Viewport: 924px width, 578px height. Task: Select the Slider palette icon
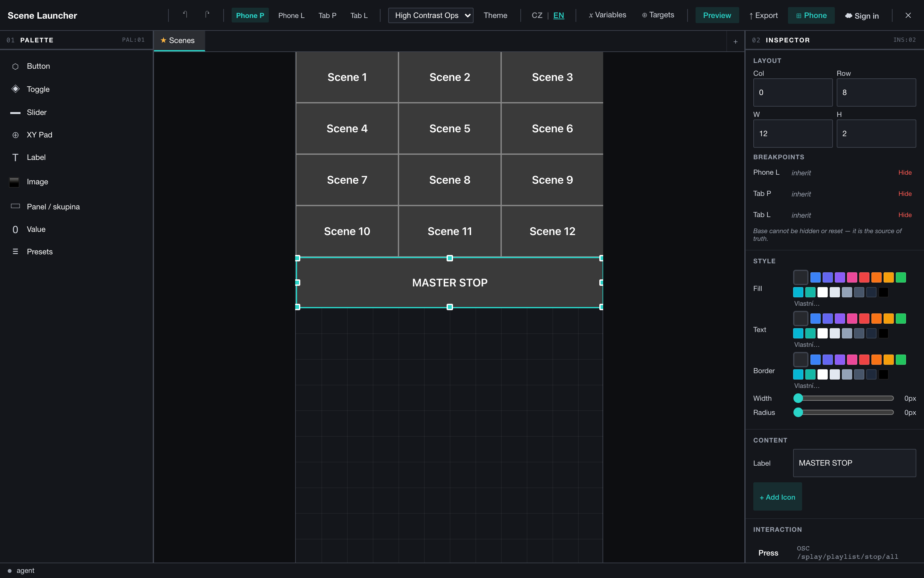[x=15, y=113]
